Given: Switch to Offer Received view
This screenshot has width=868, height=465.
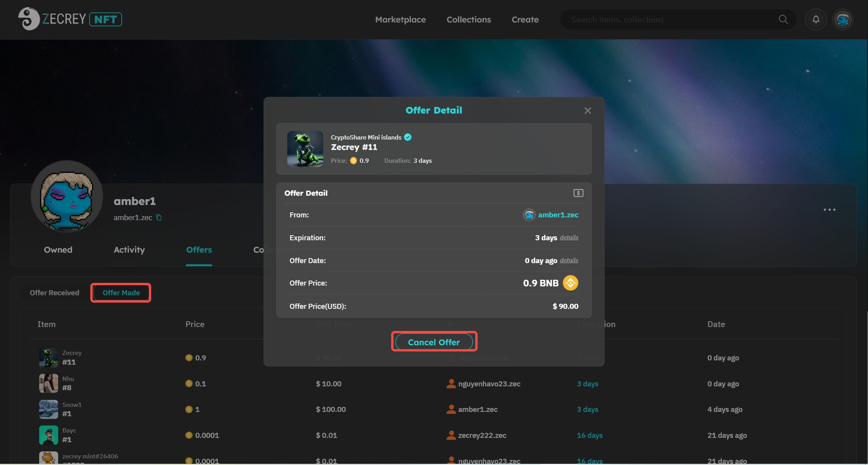Looking at the screenshot, I should pos(54,293).
